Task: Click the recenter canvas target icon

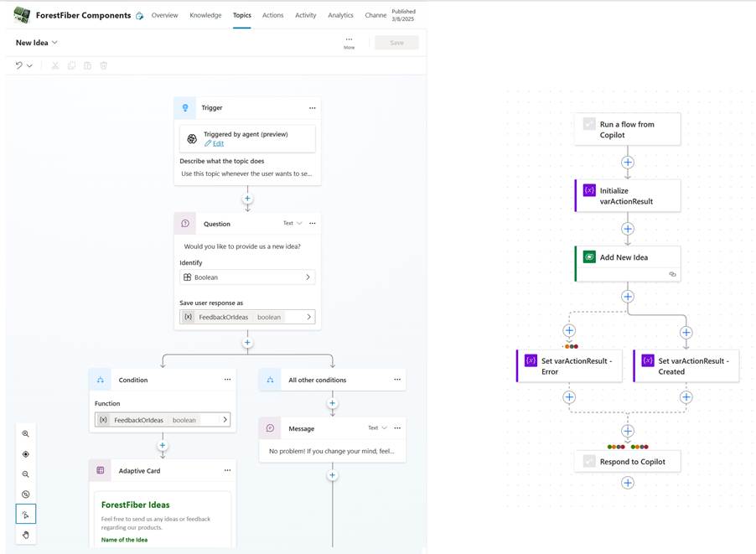Action: click(26, 454)
